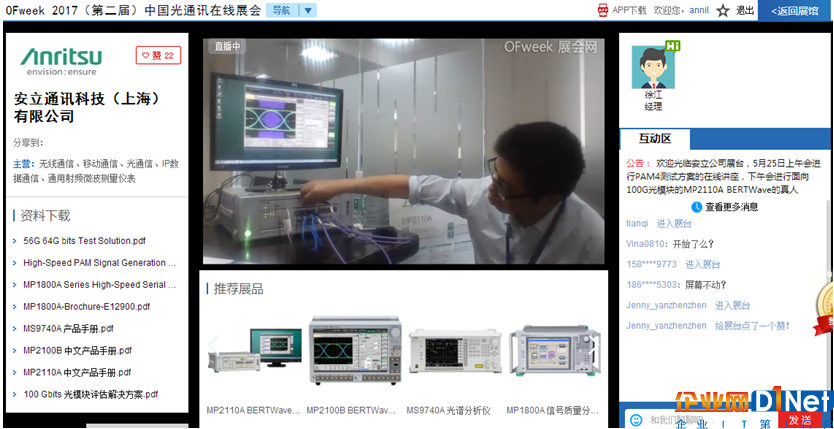Click the <返回展馆 button
The width and height of the screenshot is (834, 429).
[x=795, y=11]
